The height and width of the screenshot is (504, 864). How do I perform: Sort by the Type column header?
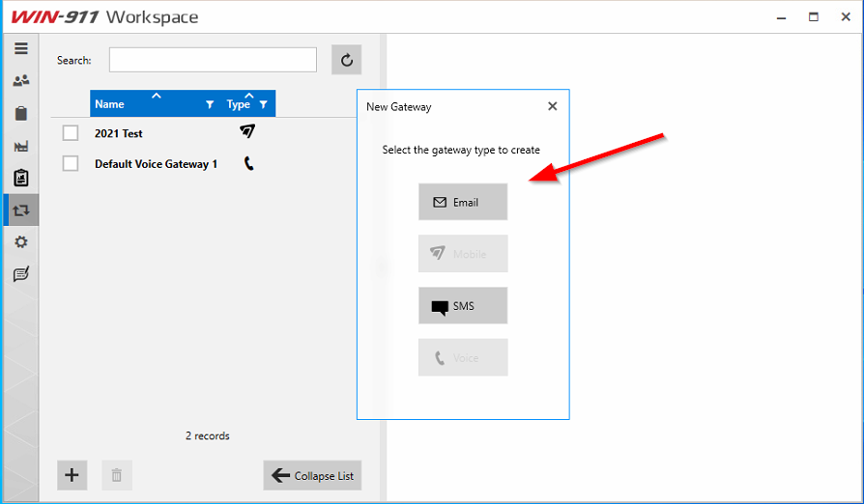(x=238, y=104)
